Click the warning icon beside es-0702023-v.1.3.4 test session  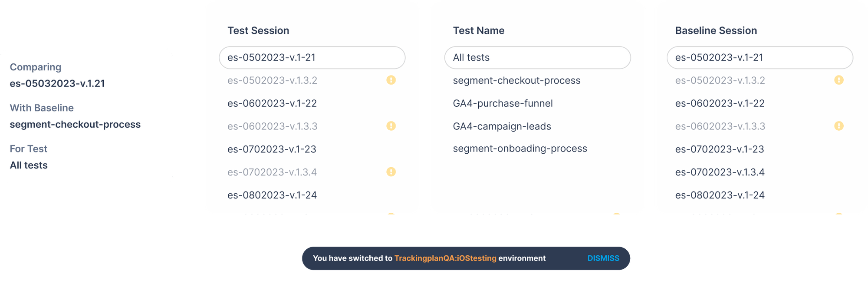click(x=390, y=172)
